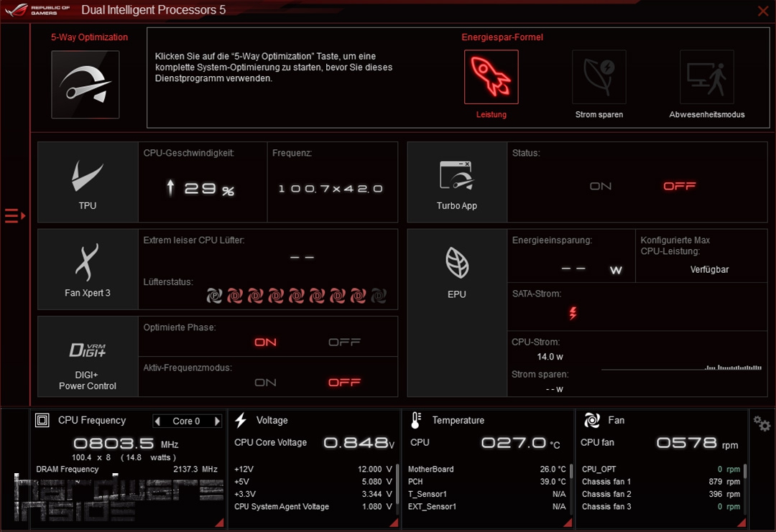Click the Verfügbar CPU-Leistung value
776x532 pixels.
709,269
